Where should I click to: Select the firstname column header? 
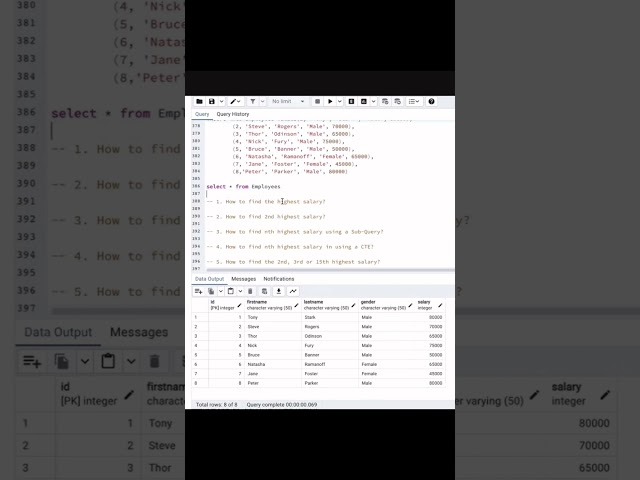273,305
